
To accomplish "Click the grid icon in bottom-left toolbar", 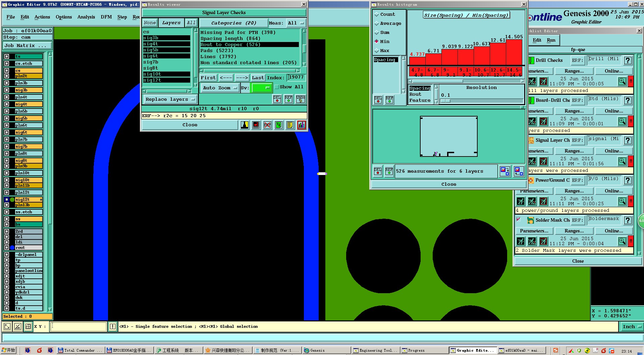I will tap(28, 326).
